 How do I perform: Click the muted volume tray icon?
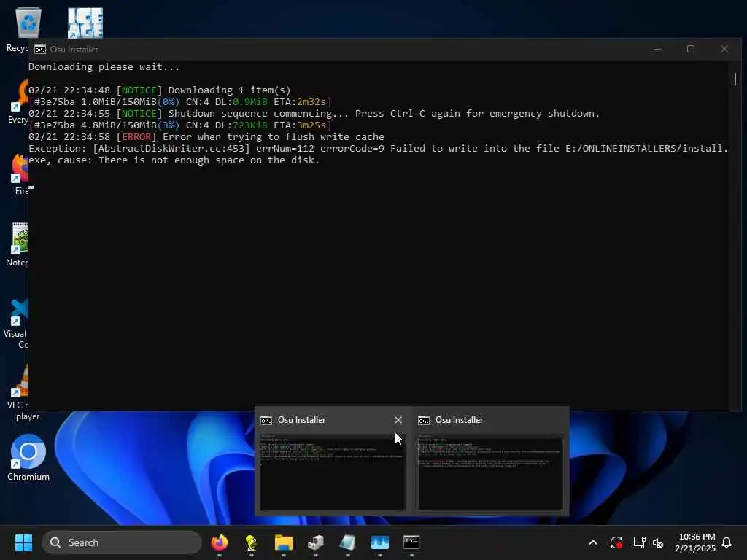pyautogui.click(x=659, y=542)
